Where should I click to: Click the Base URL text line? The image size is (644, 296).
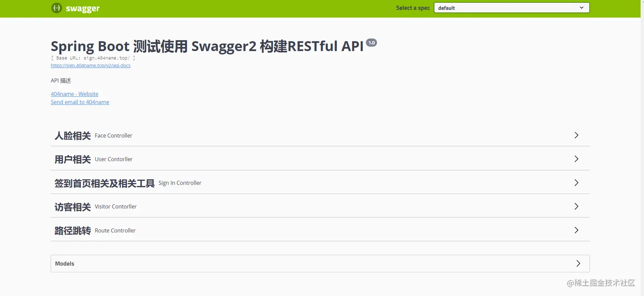tap(93, 58)
